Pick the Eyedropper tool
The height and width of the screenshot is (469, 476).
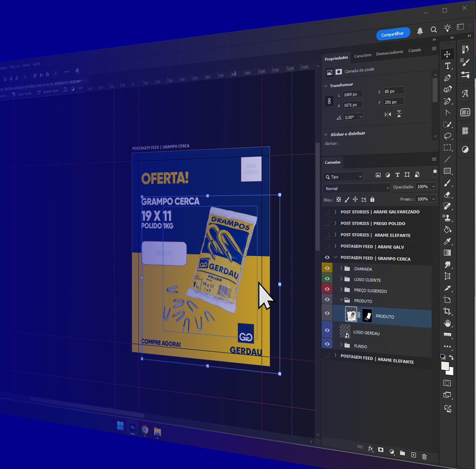pyautogui.click(x=447, y=241)
